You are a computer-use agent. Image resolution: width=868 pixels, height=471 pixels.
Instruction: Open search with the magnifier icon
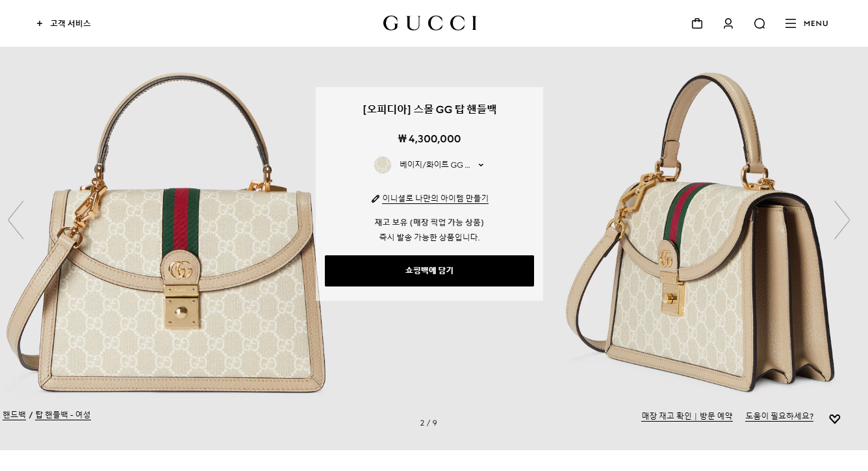759,23
